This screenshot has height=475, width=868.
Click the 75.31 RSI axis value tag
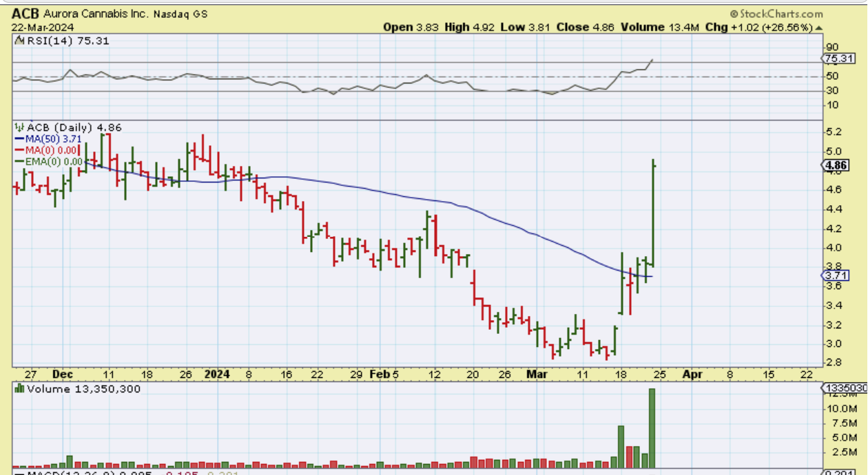pos(840,59)
